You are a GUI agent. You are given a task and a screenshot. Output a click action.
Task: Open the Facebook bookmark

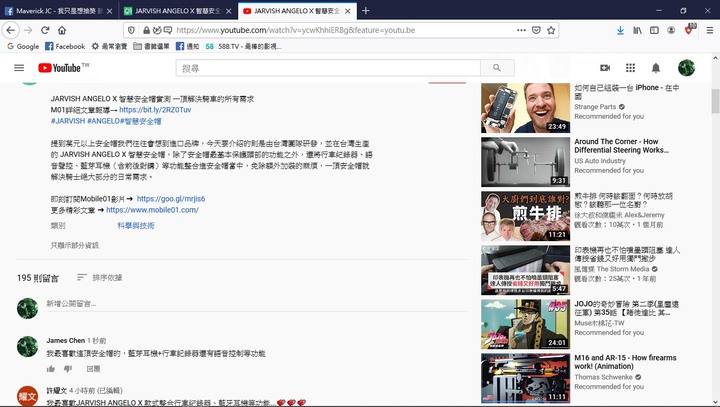click(65, 46)
